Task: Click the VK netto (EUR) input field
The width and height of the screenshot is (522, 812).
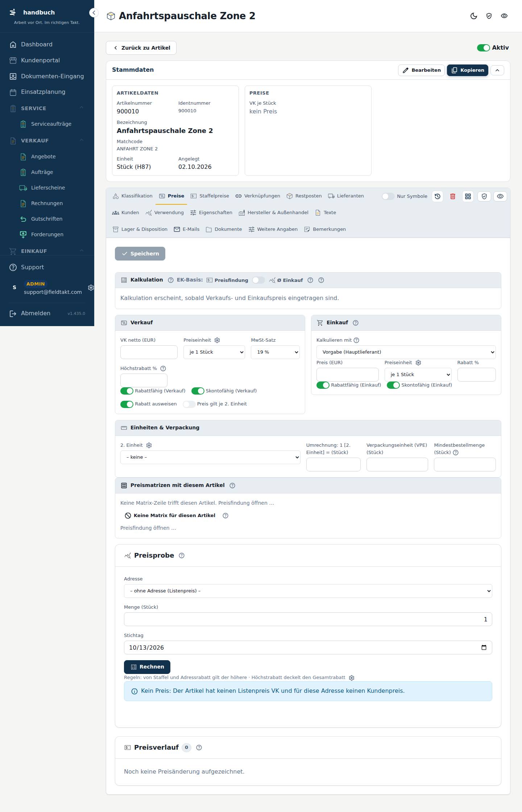Action: (149, 352)
